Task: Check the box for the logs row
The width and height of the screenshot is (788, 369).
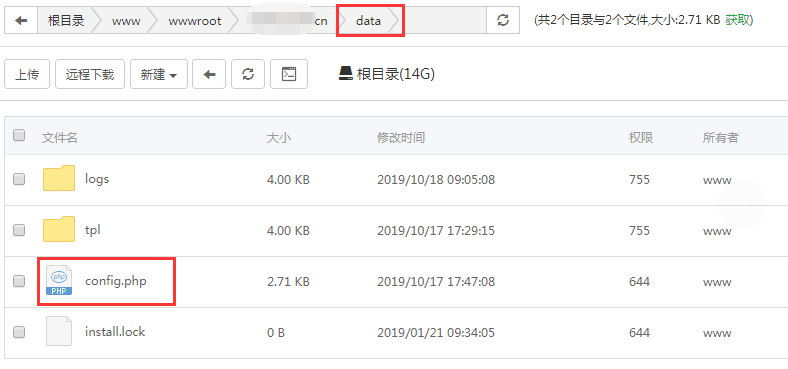Action: click(19, 179)
